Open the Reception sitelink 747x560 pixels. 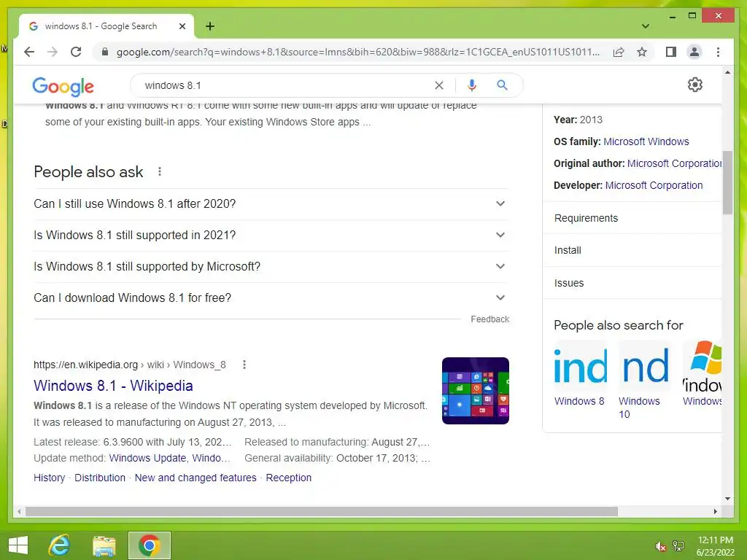[289, 478]
